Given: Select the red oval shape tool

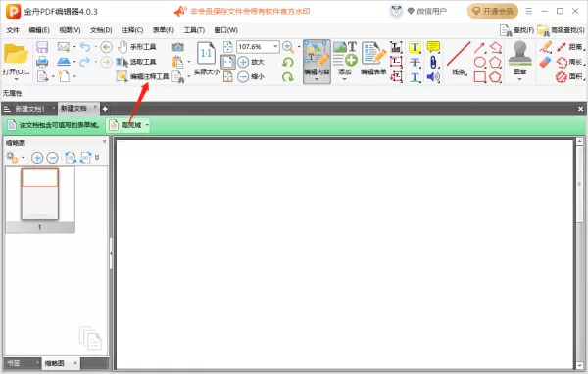Looking at the screenshot, I should tap(479, 63).
